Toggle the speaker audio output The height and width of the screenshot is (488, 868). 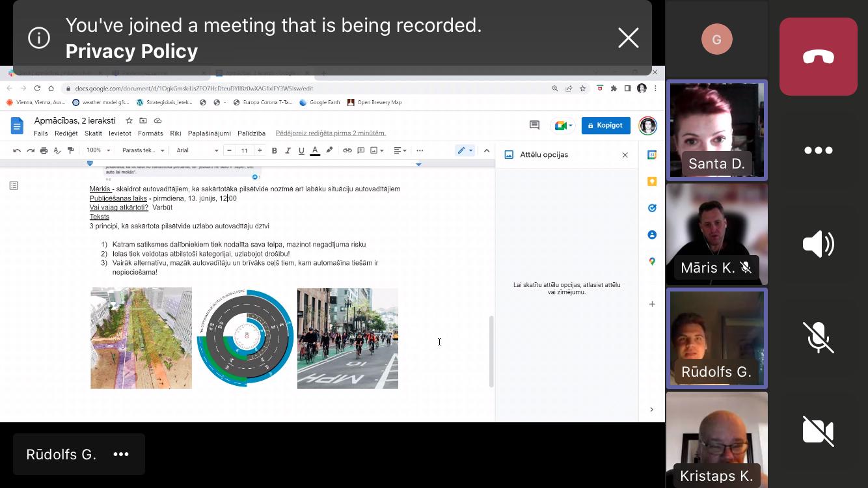819,244
